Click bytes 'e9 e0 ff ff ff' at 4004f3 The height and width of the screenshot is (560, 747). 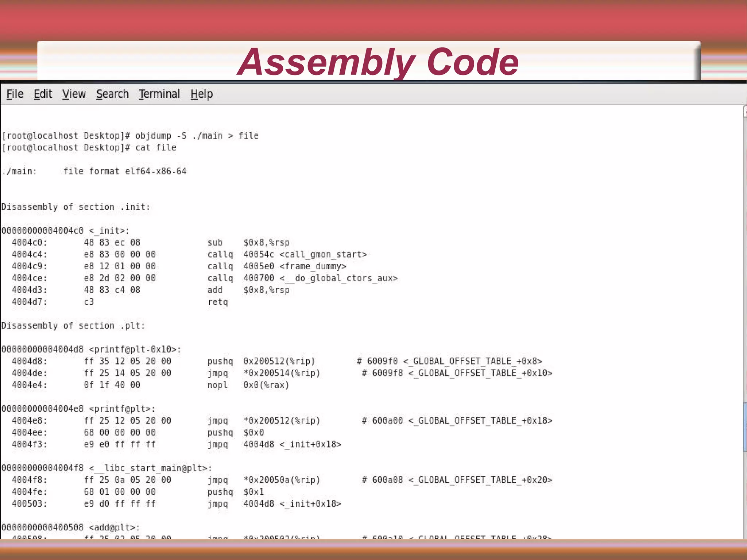point(120,444)
